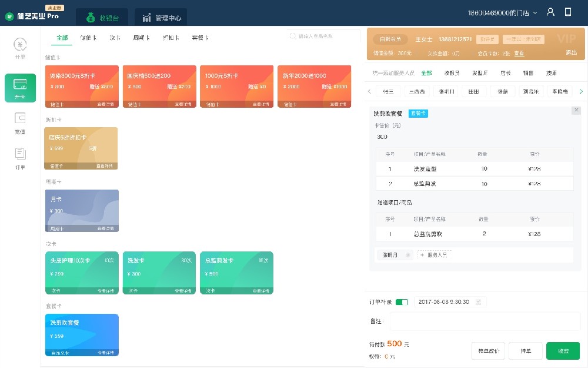Click the magnifier icon in card search box

coord(292,36)
